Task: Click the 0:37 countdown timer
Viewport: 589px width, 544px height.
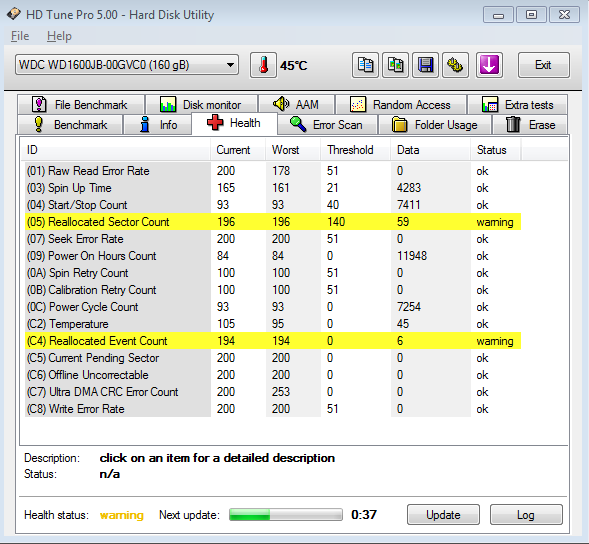Action: pos(364,514)
